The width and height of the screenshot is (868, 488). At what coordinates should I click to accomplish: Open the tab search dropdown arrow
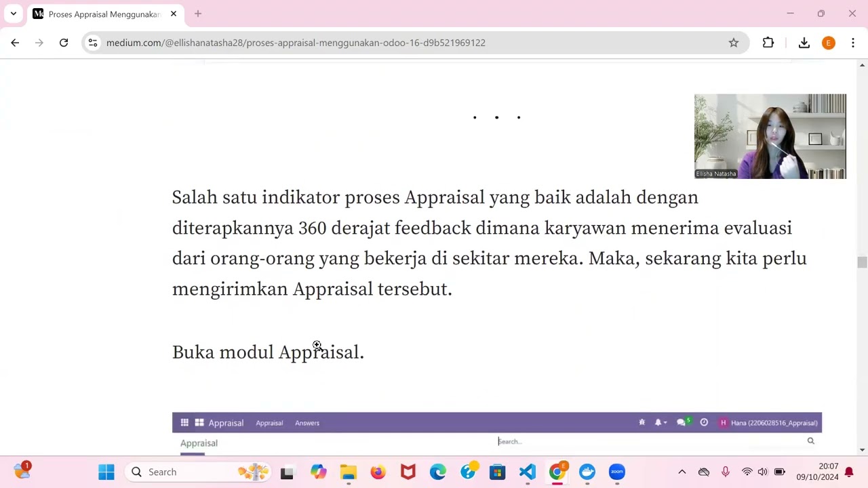pyautogui.click(x=13, y=14)
